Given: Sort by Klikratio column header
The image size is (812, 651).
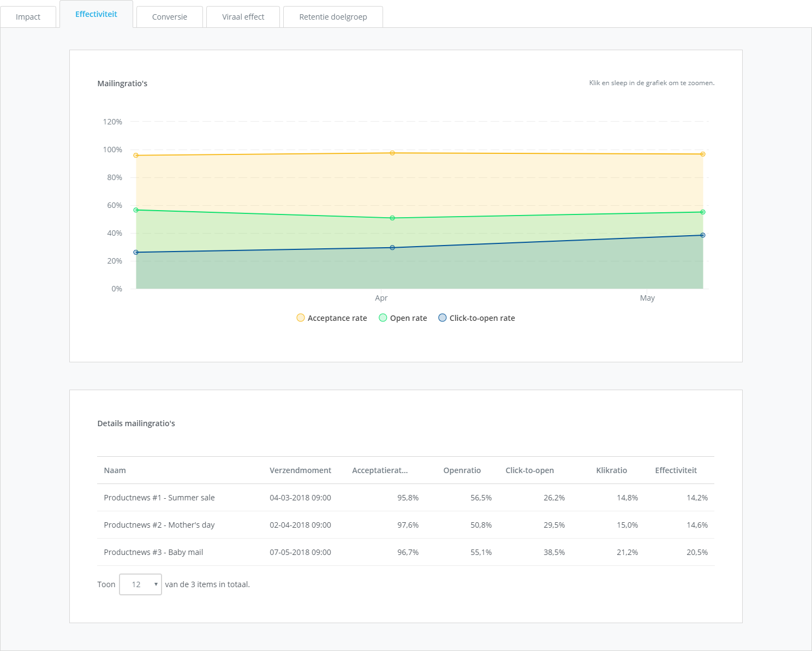Looking at the screenshot, I should (x=611, y=470).
